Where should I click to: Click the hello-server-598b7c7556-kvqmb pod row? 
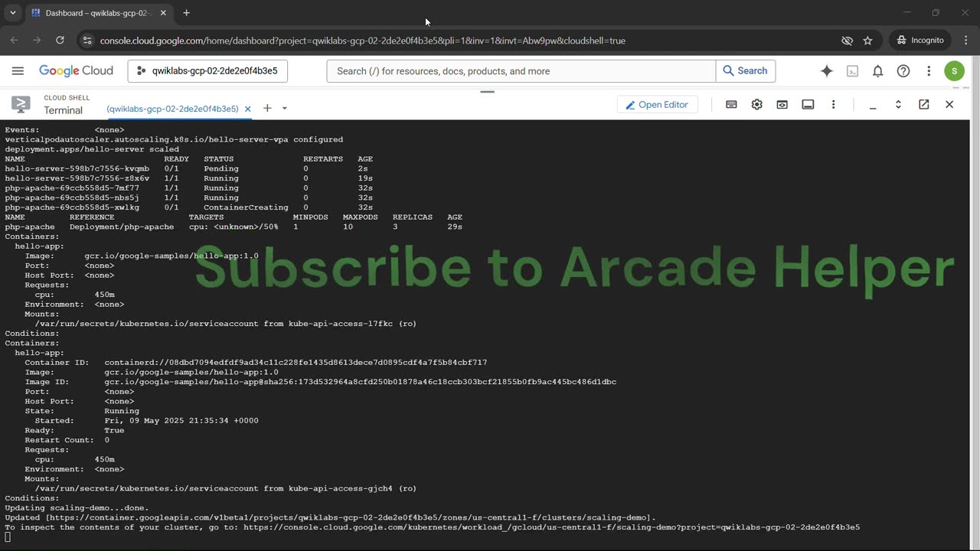pyautogui.click(x=189, y=168)
